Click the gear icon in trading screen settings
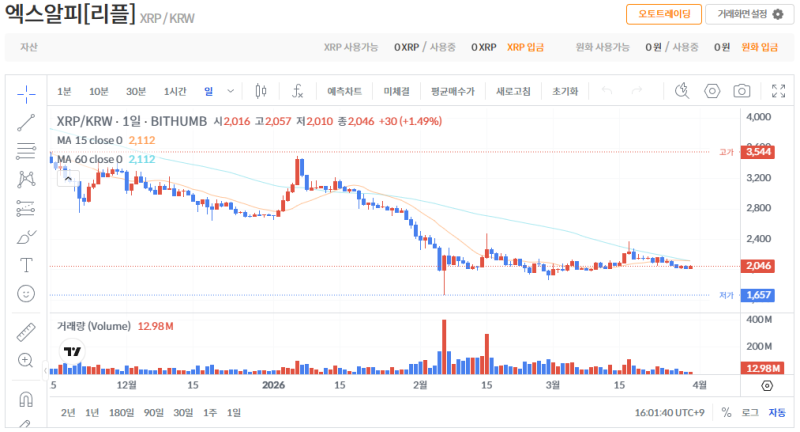 778,14
